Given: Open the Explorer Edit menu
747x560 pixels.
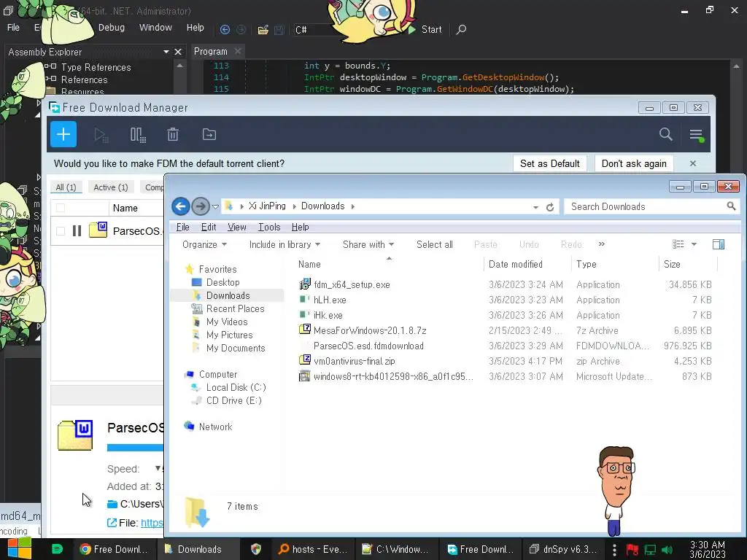Looking at the screenshot, I should tap(209, 227).
